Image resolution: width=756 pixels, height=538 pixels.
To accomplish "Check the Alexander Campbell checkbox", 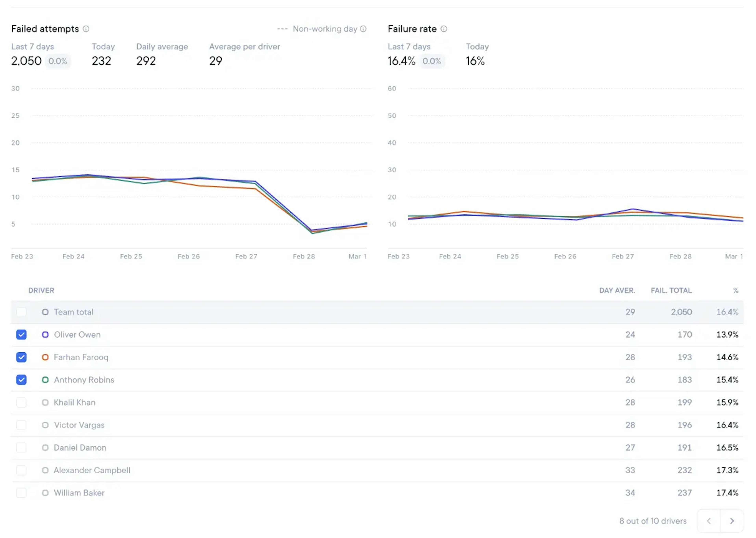I will (x=21, y=470).
